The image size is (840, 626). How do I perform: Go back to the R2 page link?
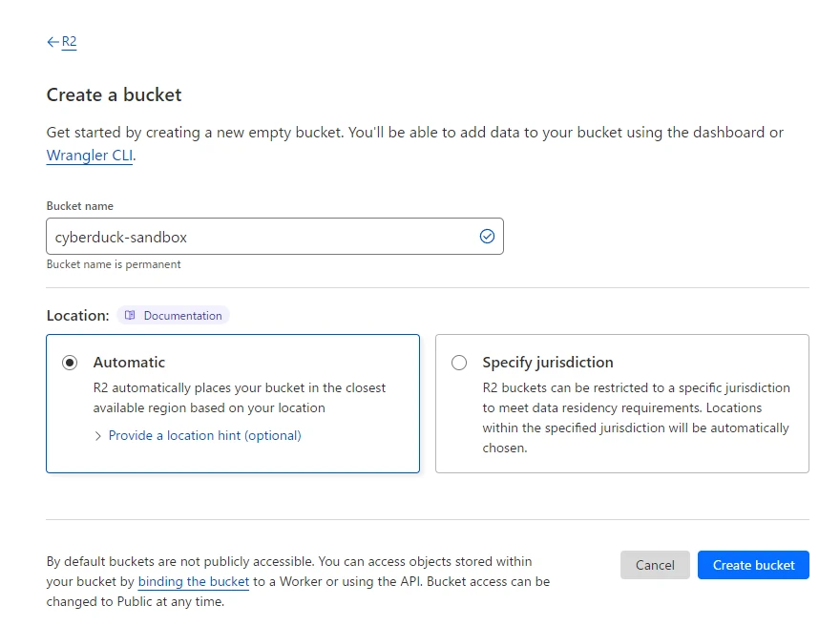click(x=69, y=42)
